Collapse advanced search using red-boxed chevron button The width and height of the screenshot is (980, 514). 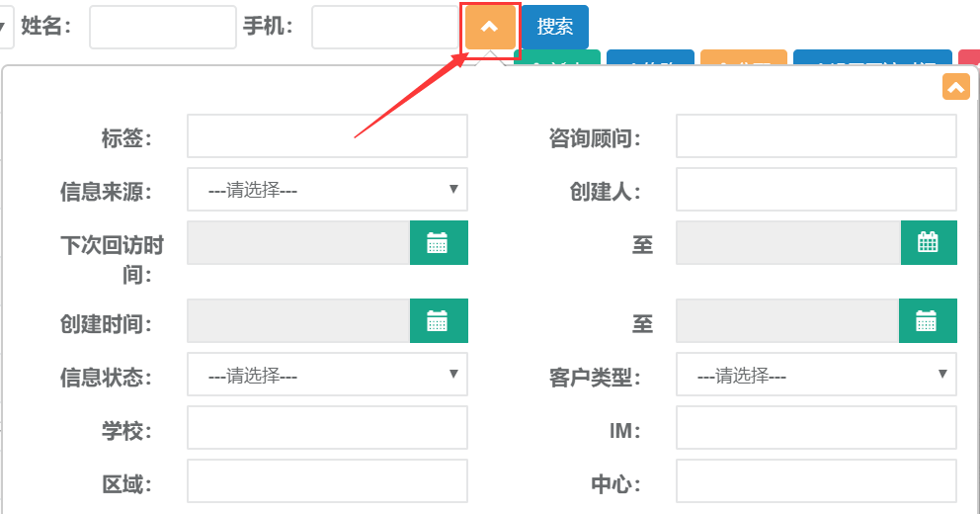[490, 28]
